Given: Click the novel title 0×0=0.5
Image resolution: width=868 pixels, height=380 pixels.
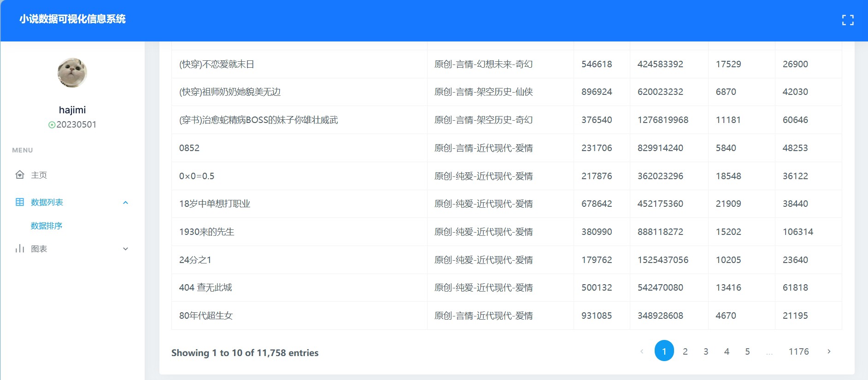Looking at the screenshot, I should point(197,176).
